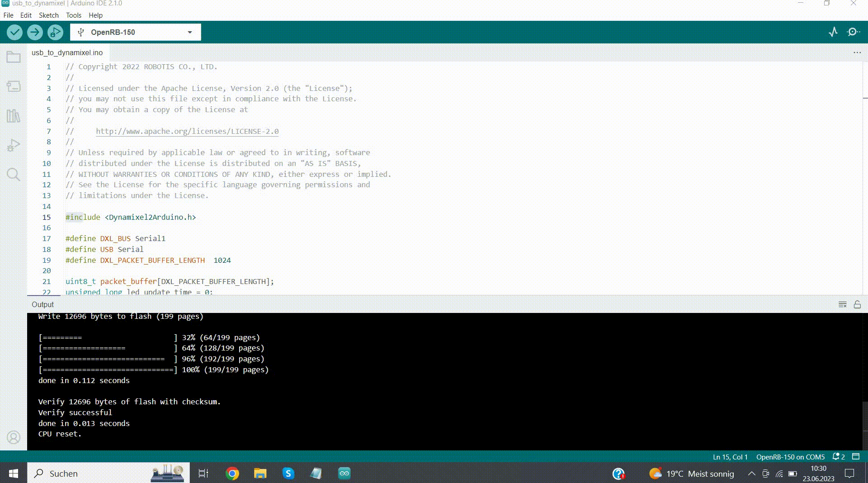Click the 32% (64/199 pages) progress line

pyautogui.click(x=149, y=337)
